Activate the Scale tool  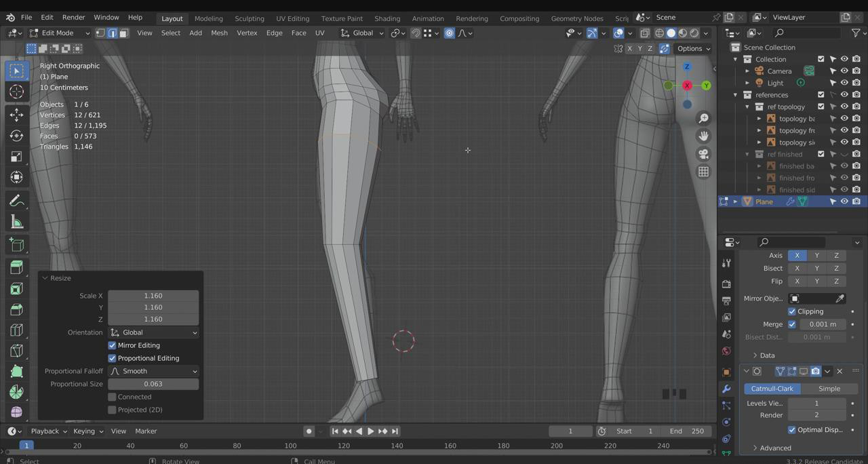coord(17,157)
